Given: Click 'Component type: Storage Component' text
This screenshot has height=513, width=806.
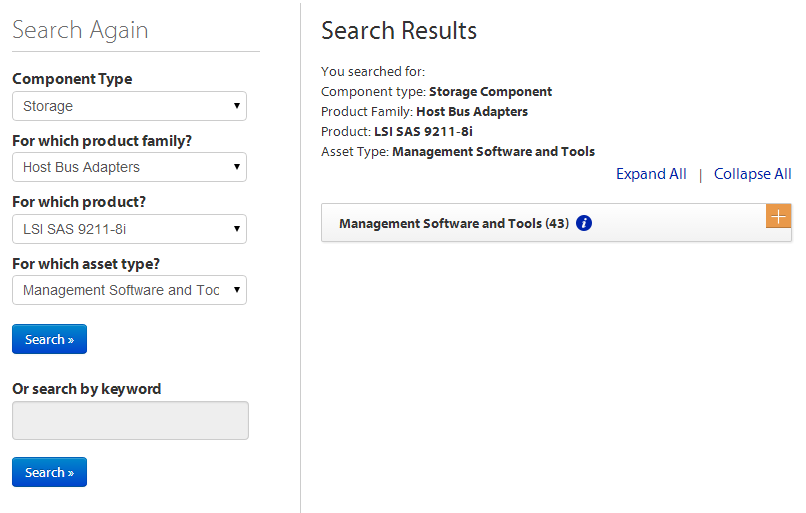Looking at the screenshot, I should pyautogui.click(x=436, y=91).
